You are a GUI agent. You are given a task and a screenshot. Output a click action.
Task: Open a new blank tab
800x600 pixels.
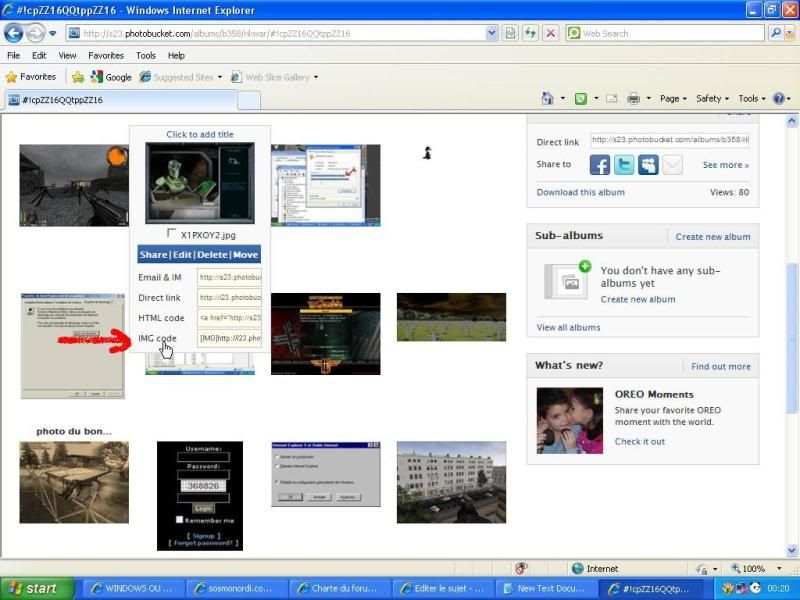[249, 101]
